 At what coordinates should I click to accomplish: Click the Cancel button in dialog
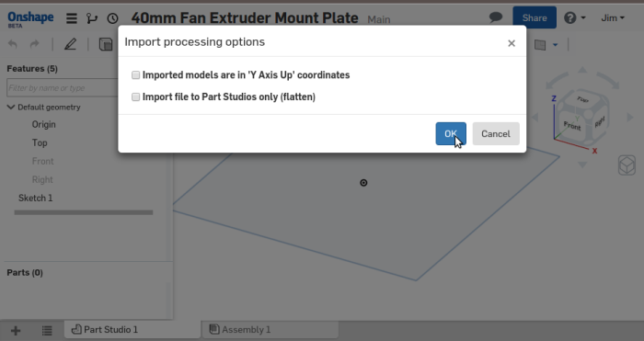[x=496, y=134]
